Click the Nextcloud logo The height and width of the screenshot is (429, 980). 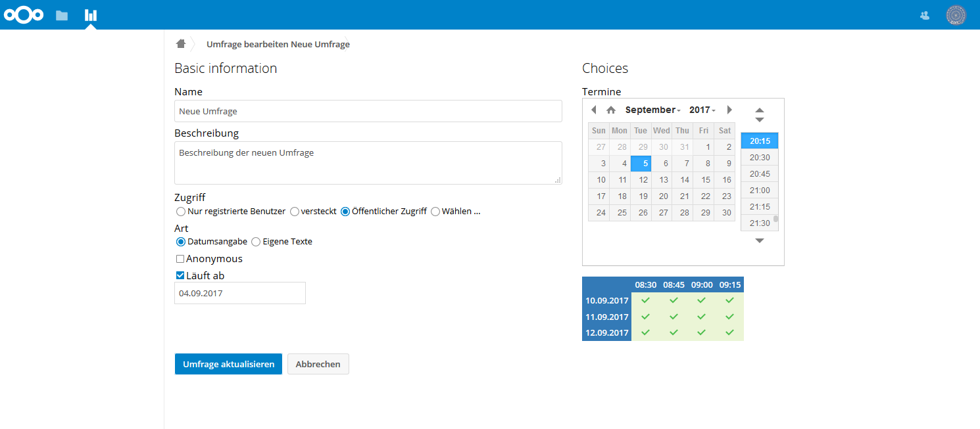coord(24,14)
